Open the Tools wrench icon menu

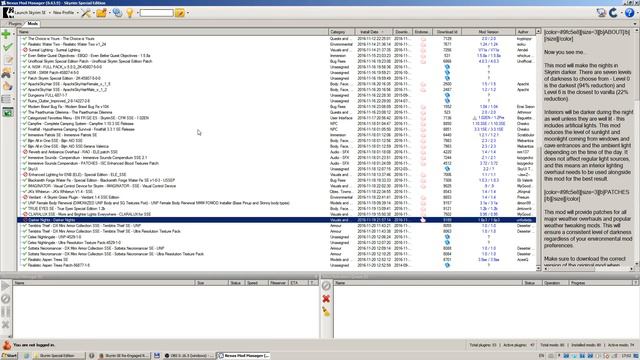[x=86, y=13]
